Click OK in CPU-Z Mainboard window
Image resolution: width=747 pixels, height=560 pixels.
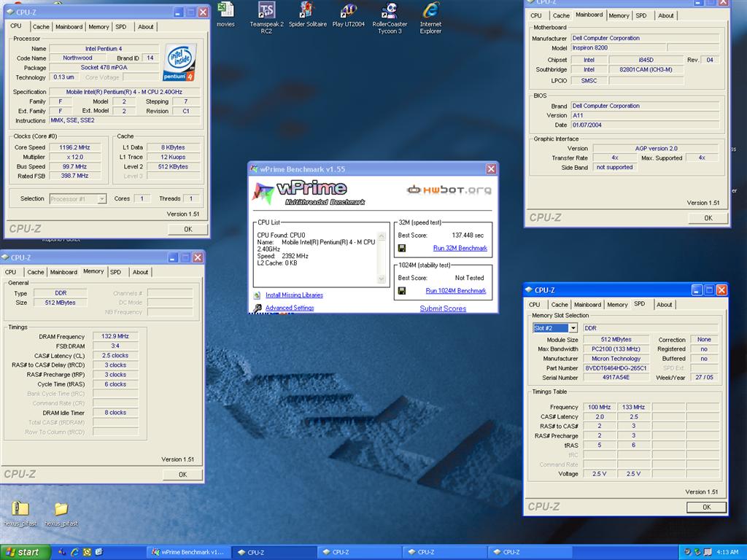click(708, 217)
